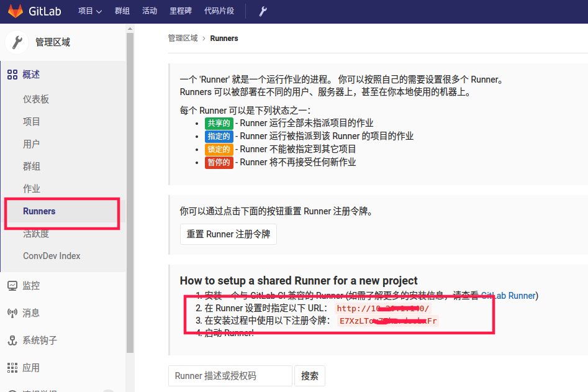Click the blue 指定的 status badge
Viewport: 588px width, 392px height.
[x=219, y=137]
